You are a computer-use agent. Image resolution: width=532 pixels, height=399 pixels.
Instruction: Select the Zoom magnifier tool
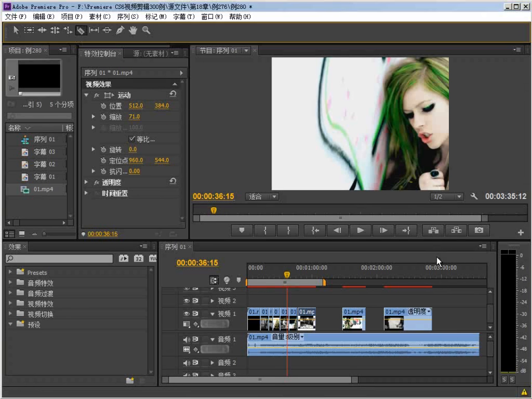pos(146,30)
